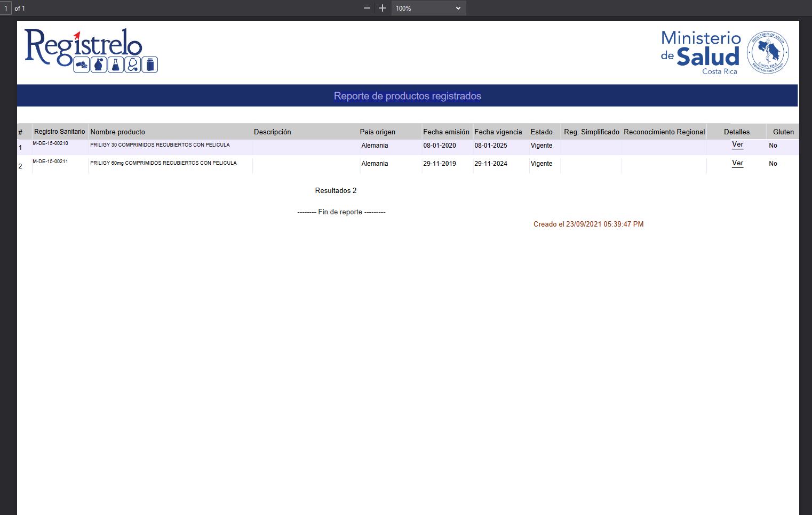This screenshot has width=812, height=515.
Task: Click the perfume bottle icon in logo
Action: 99,65
